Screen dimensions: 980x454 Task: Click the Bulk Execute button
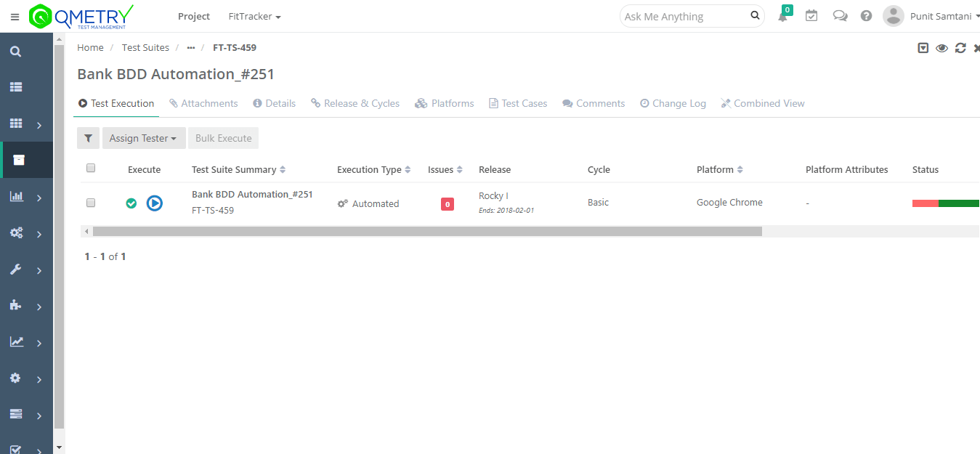tap(223, 138)
